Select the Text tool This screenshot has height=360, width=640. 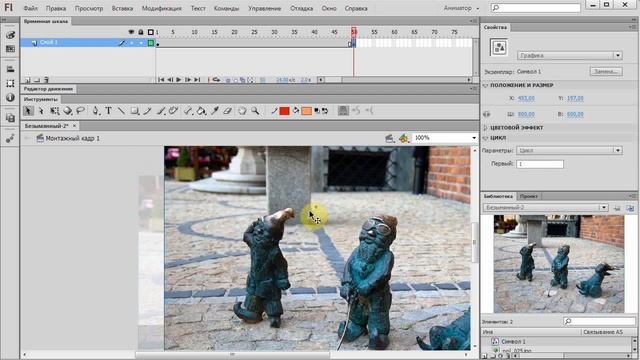[x=109, y=111]
